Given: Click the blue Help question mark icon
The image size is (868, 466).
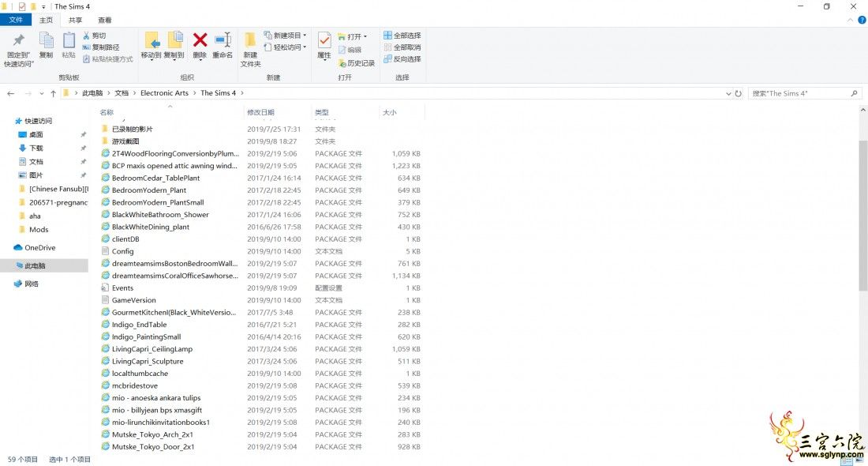Looking at the screenshot, I should [x=862, y=20].
